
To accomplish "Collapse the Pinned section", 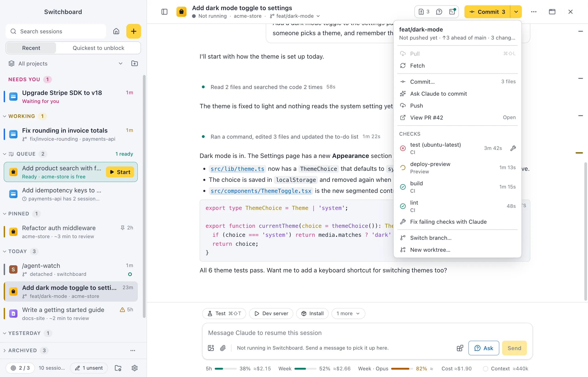I will 5,214.
